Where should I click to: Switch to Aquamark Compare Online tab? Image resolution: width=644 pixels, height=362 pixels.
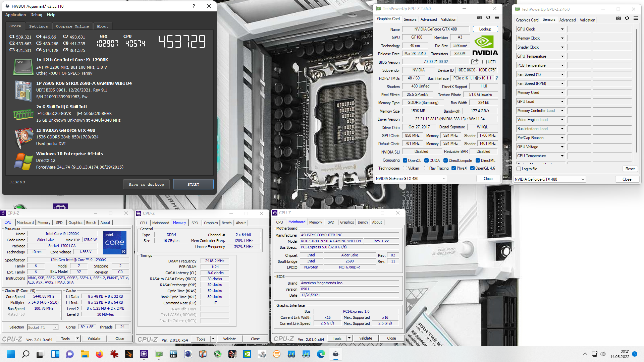[x=72, y=26]
